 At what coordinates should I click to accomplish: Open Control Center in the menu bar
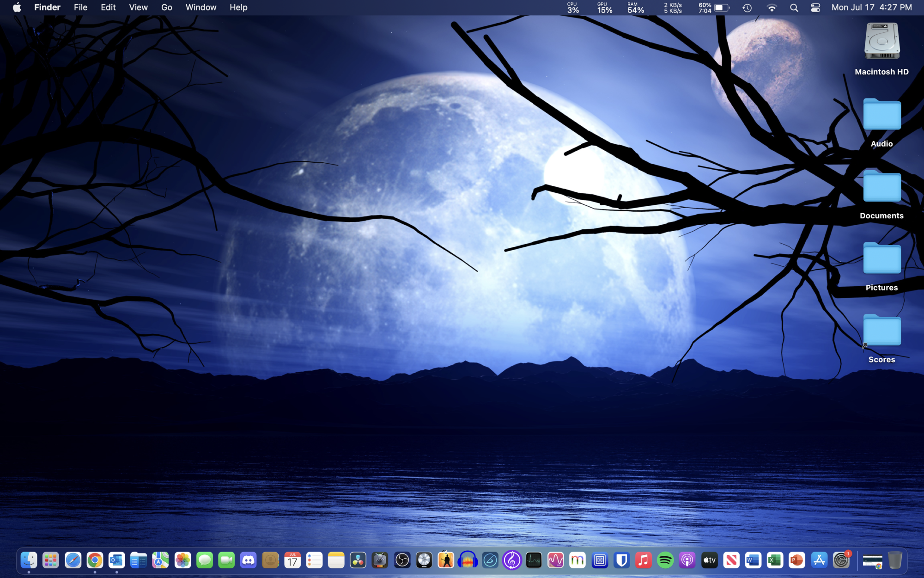coord(815,7)
